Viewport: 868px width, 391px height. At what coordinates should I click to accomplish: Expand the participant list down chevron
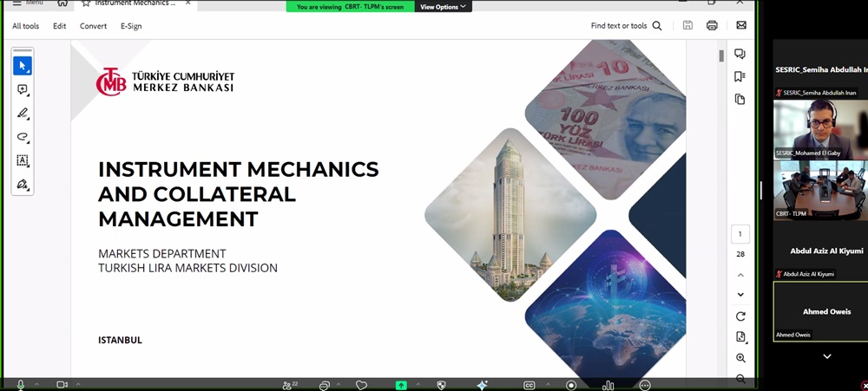tap(826, 356)
